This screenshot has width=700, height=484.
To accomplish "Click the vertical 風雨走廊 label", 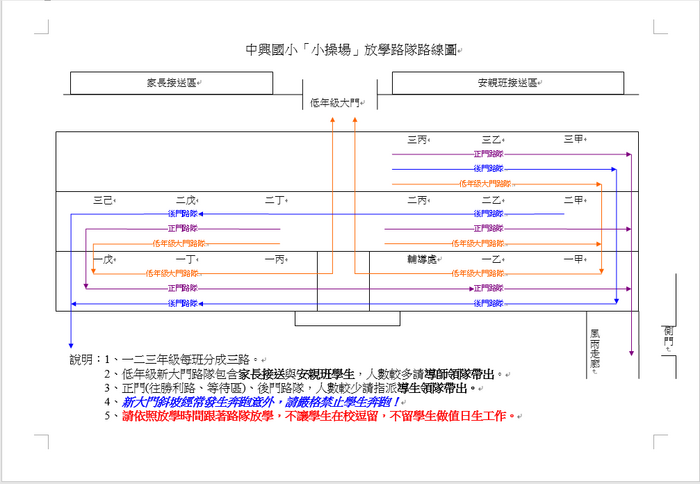I will tap(595, 348).
